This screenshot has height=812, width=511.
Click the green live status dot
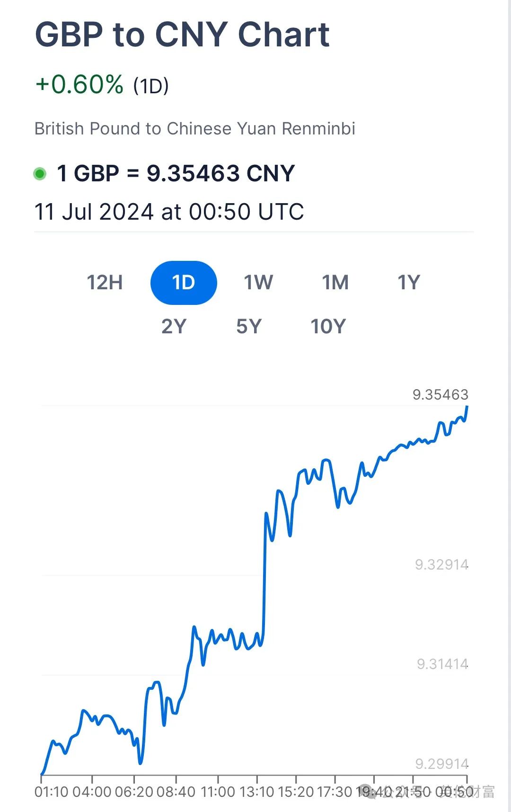click(x=40, y=174)
